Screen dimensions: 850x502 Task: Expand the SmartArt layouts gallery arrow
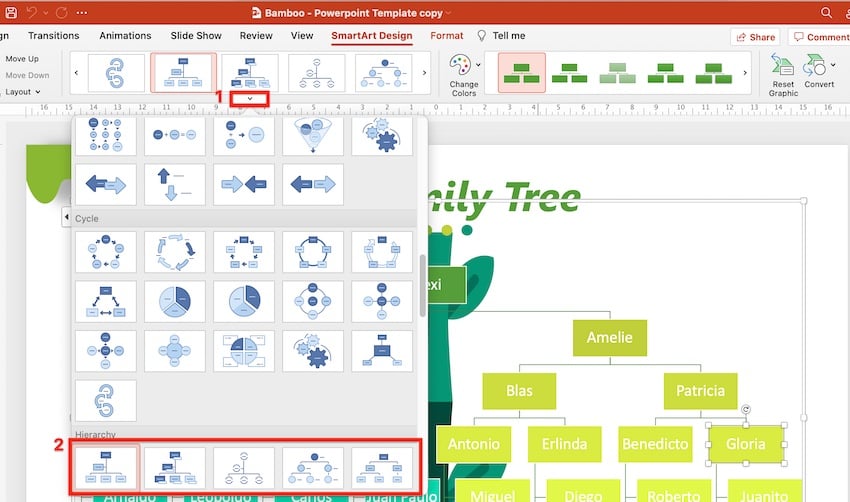click(x=250, y=98)
